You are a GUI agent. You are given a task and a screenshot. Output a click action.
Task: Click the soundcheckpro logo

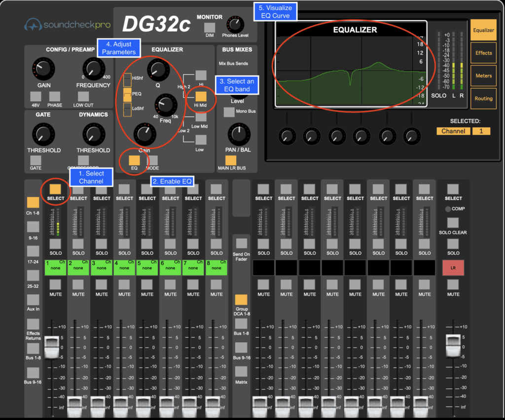point(67,25)
